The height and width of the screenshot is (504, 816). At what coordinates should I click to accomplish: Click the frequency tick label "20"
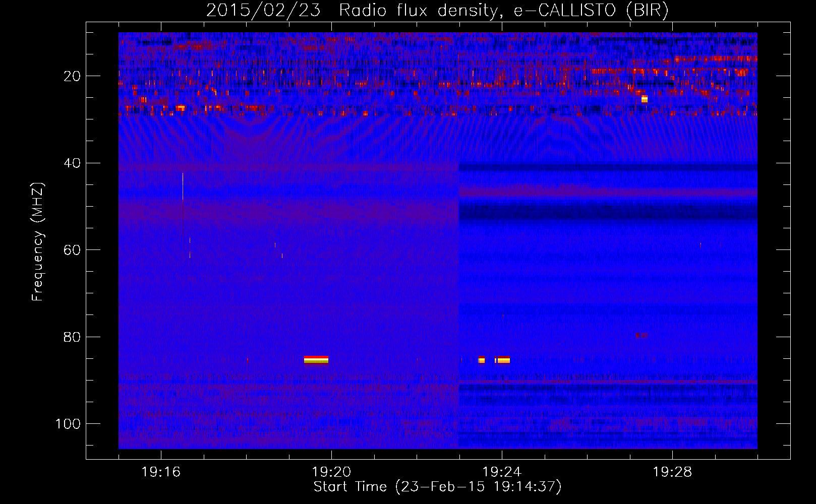point(73,76)
